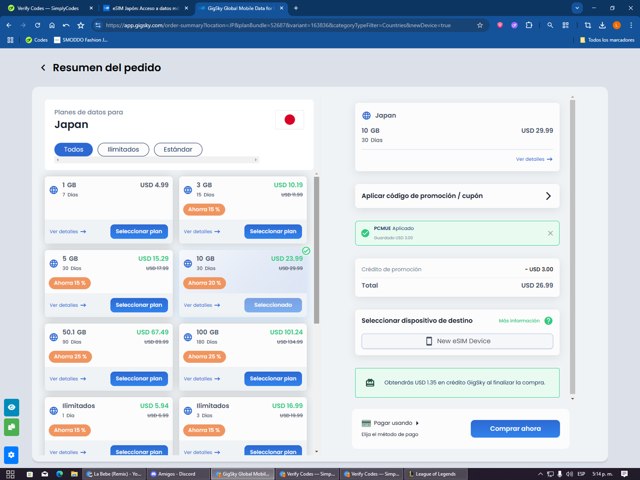Image resolution: width=640 pixels, height=480 pixels.
Task: Open League of Legends from the taskbar
Action: (x=435, y=474)
